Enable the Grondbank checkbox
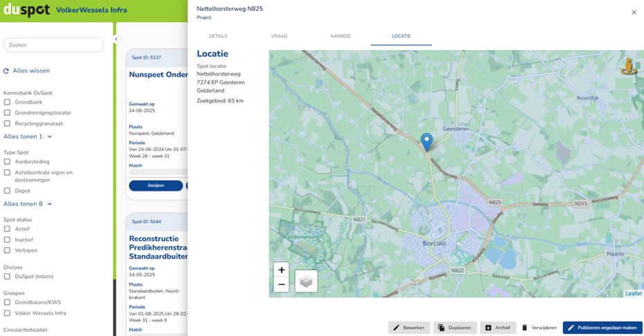Screen dimensions: 644x336 point(7,102)
